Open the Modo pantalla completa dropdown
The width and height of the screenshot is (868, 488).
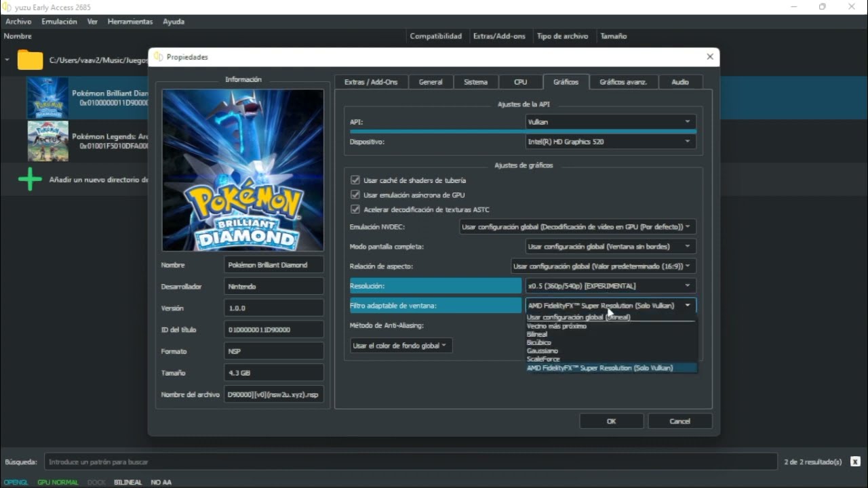tap(610, 247)
